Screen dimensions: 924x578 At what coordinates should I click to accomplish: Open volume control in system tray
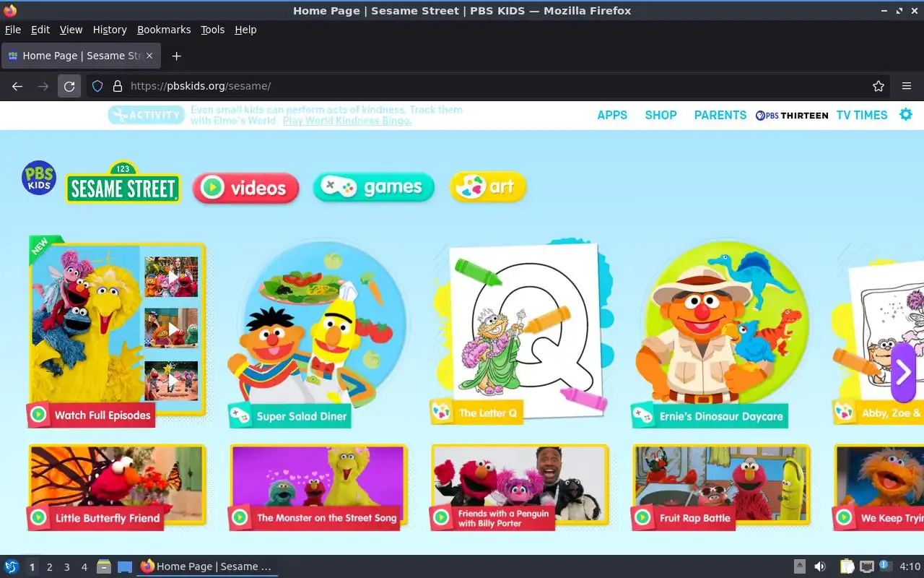pyautogui.click(x=820, y=566)
